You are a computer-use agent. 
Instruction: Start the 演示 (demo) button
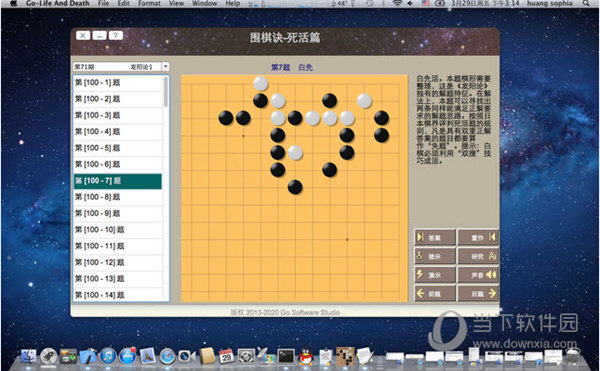[435, 275]
